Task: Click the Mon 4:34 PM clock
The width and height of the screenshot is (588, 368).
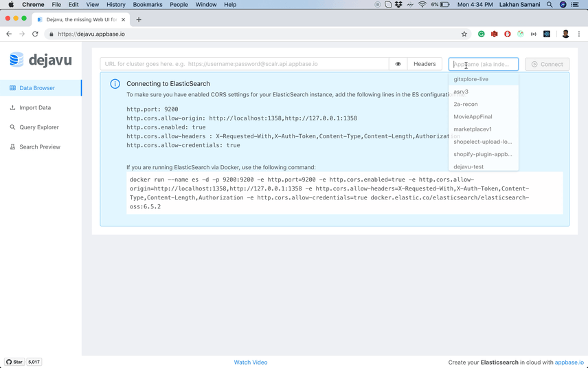Action: pyautogui.click(x=475, y=5)
